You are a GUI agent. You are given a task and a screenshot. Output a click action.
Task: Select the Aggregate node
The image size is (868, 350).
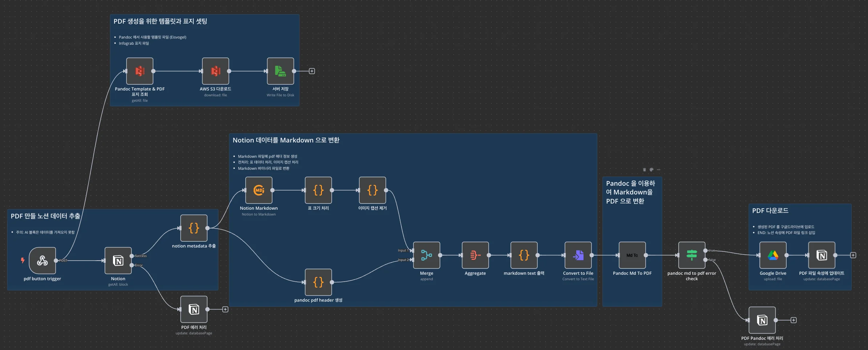475,255
